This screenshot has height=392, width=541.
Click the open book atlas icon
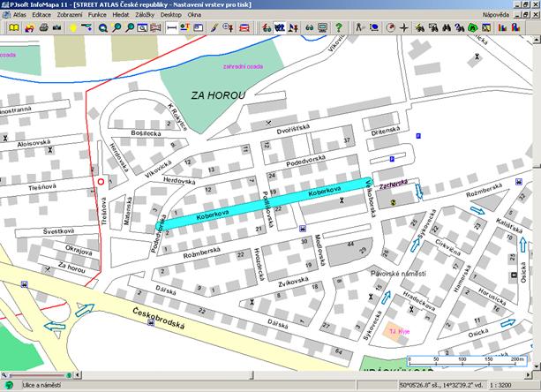coord(15,28)
